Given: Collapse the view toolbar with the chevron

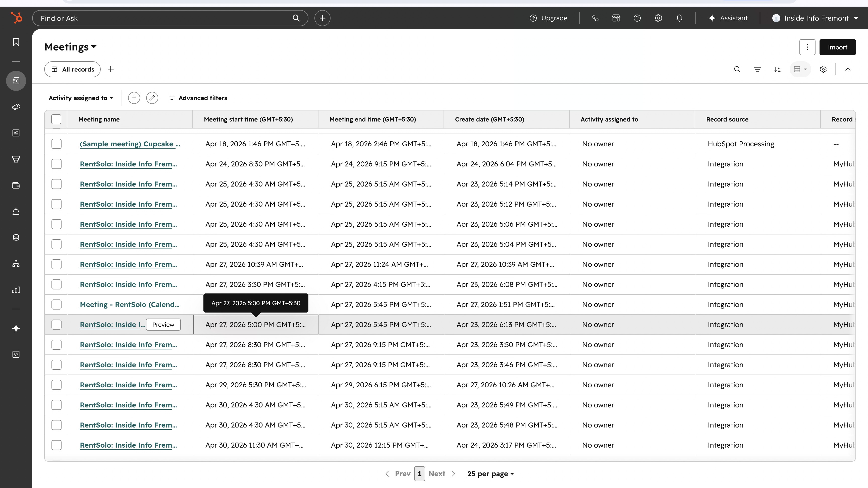Looking at the screenshot, I should pyautogui.click(x=848, y=69).
